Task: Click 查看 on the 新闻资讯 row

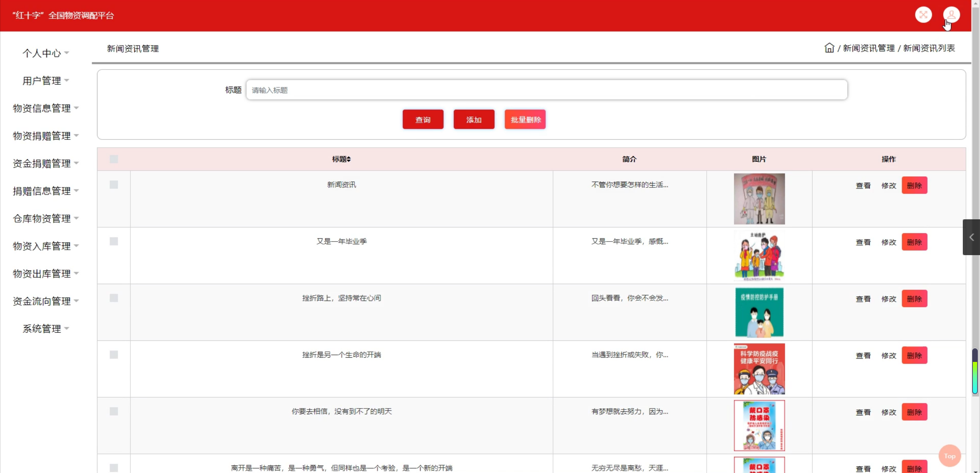Action: (863, 185)
